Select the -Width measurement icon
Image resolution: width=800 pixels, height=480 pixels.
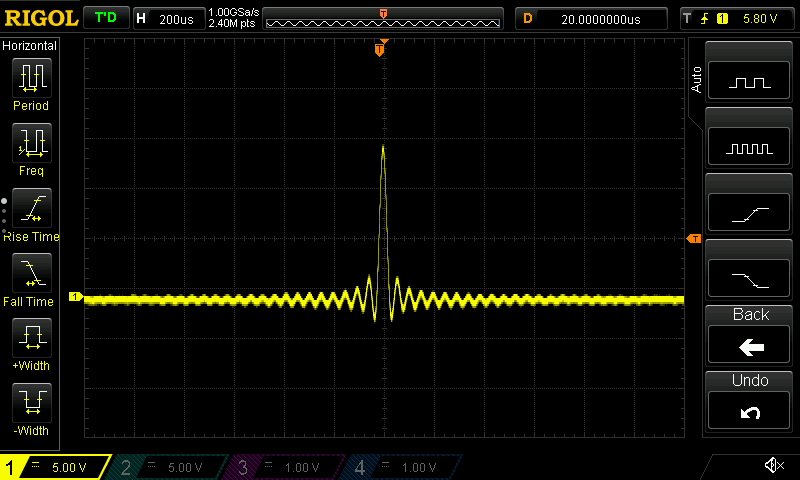(x=32, y=402)
